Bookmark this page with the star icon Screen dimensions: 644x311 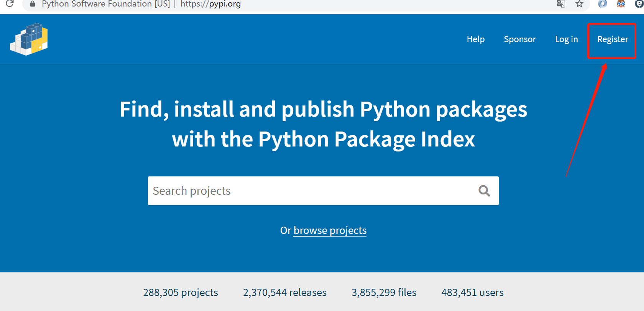pyautogui.click(x=579, y=4)
